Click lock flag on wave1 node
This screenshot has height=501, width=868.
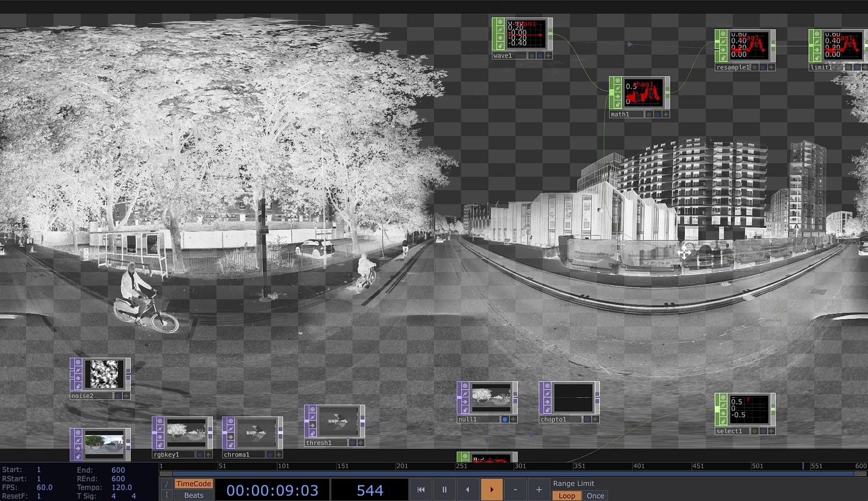500,46
